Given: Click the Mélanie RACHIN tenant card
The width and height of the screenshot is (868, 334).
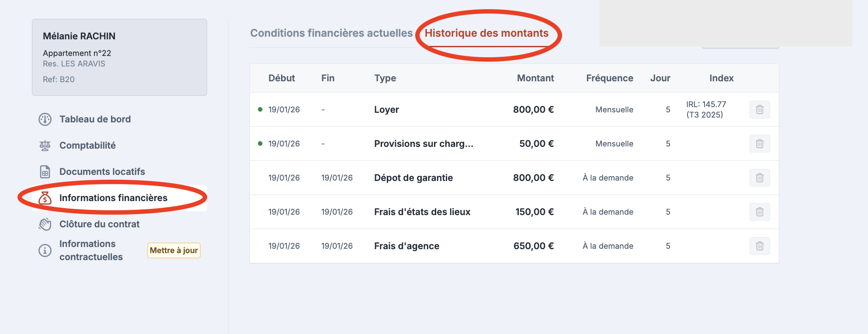Looking at the screenshot, I should point(119,57).
